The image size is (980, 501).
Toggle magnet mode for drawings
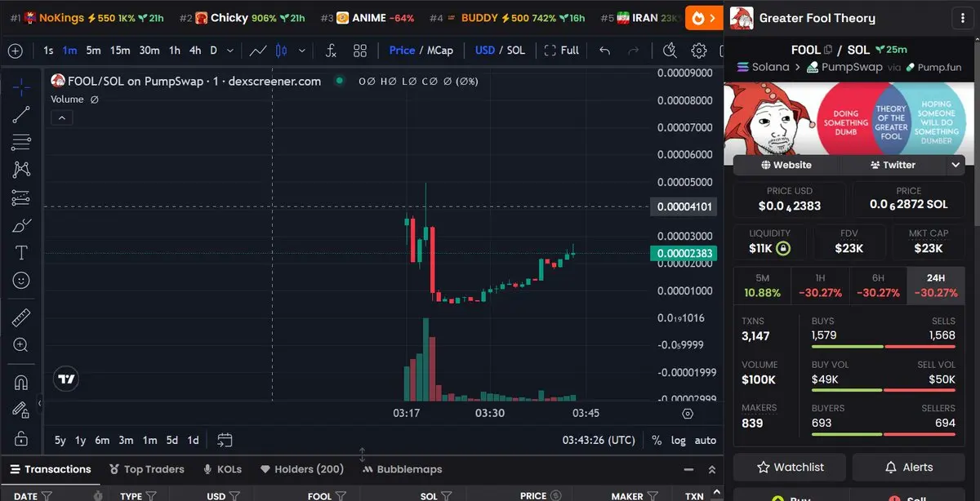point(21,382)
